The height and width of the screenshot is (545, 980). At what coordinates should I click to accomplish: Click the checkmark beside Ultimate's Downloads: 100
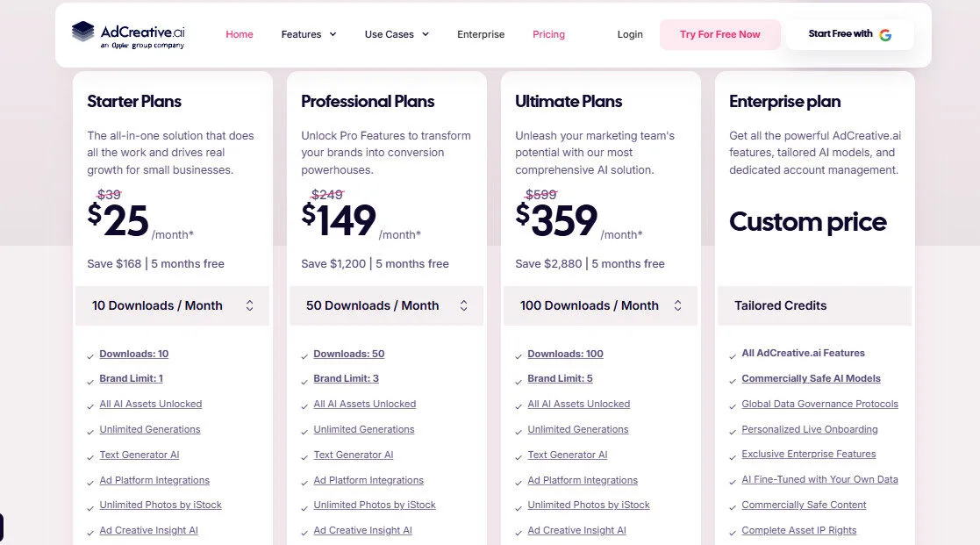tap(519, 355)
